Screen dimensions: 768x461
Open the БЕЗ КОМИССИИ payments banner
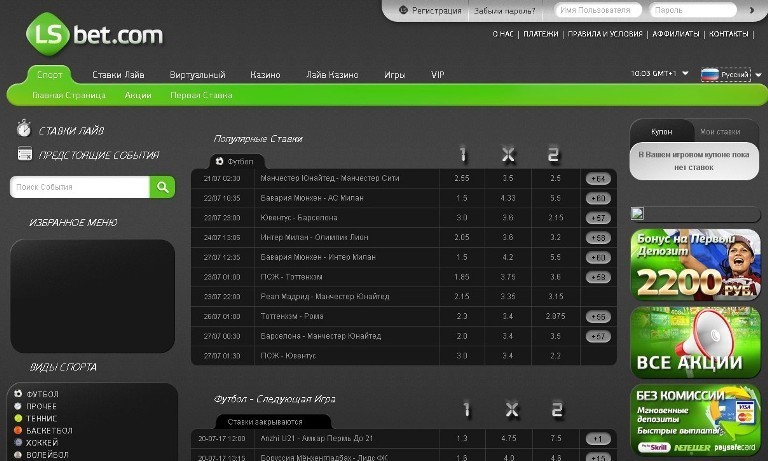point(695,420)
